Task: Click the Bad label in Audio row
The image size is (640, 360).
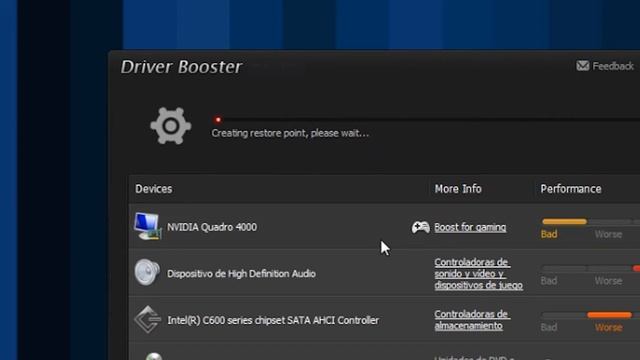Action: coord(549,281)
